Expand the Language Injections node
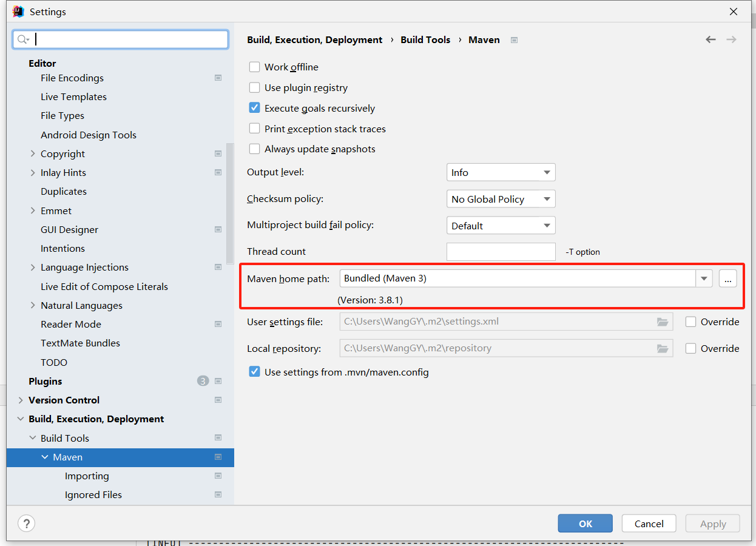 click(33, 267)
